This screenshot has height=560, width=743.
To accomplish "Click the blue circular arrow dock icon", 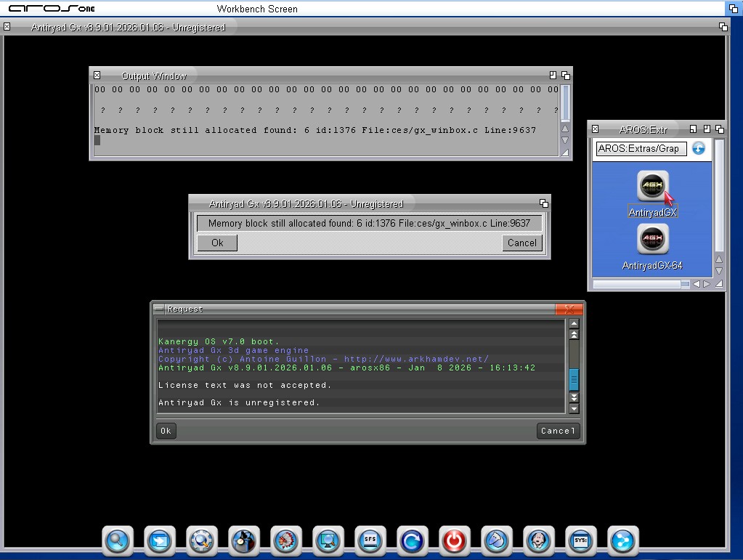I will [x=412, y=540].
